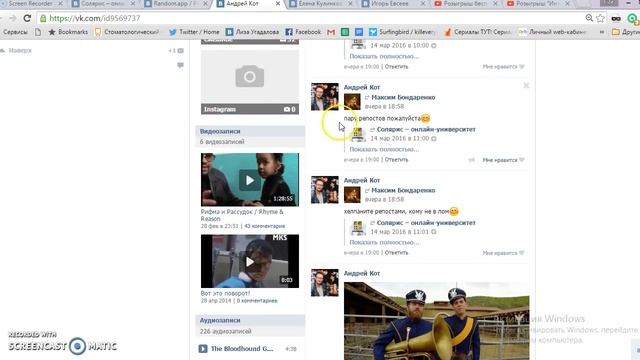
Task: Like the topmost post via Мне нравится
Action: [503, 67]
